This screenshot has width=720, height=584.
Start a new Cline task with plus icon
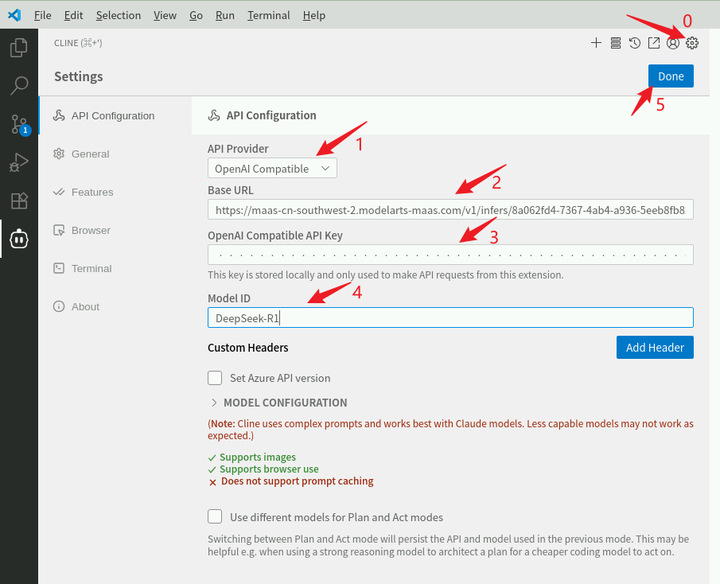[x=596, y=43]
